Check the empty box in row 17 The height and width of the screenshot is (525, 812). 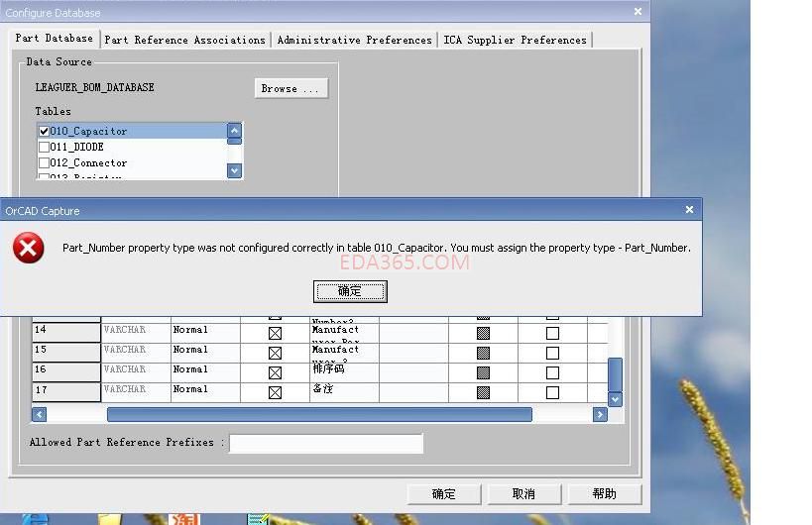coord(552,392)
